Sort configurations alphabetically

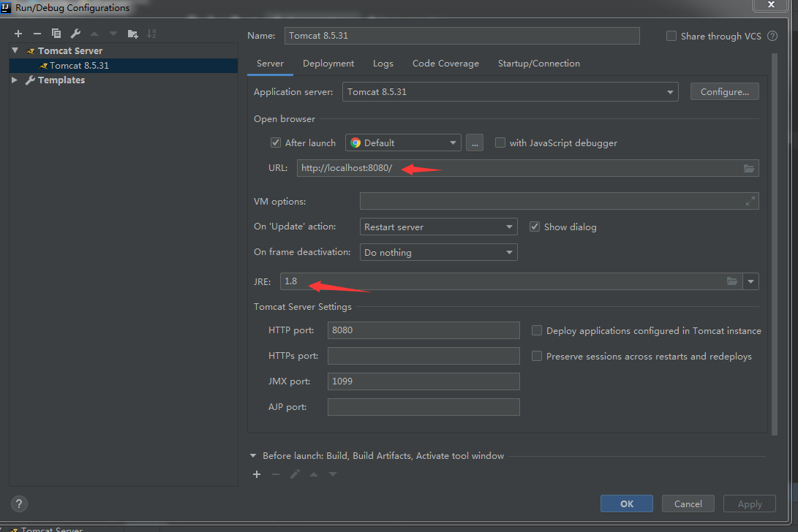tap(151, 34)
